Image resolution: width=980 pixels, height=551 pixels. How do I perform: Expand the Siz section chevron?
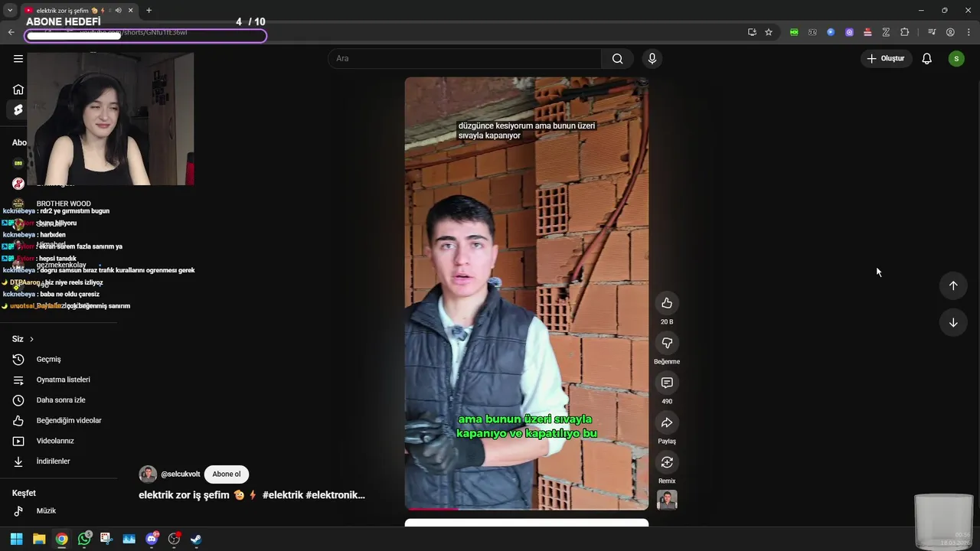(x=31, y=339)
